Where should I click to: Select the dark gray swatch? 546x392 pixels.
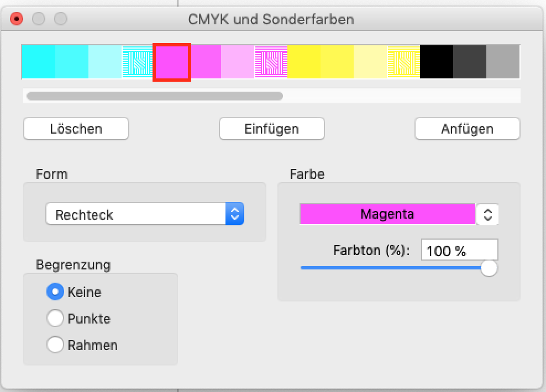(470, 62)
